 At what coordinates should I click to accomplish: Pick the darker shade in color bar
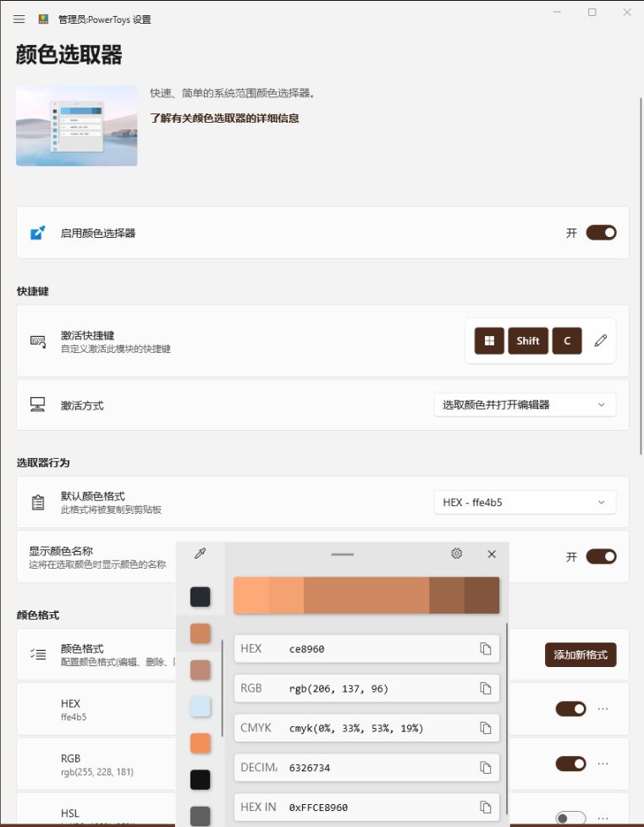[447, 595]
